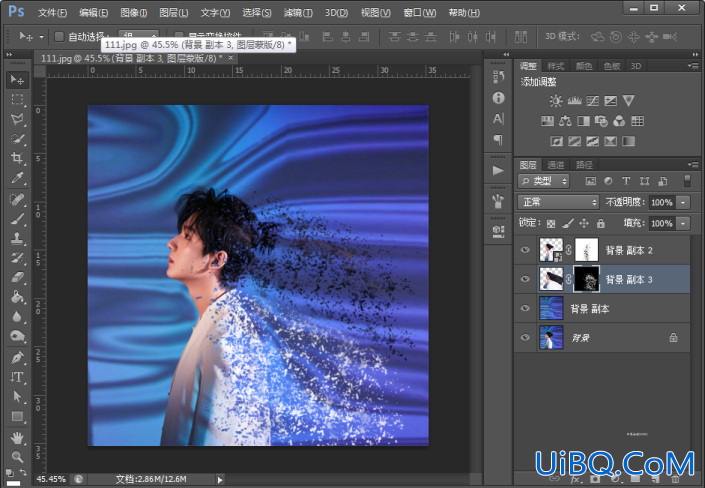Viewport: 705px width, 488px height.
Task: Toggle lock image pixels brush icon
Action: point(567,223)
